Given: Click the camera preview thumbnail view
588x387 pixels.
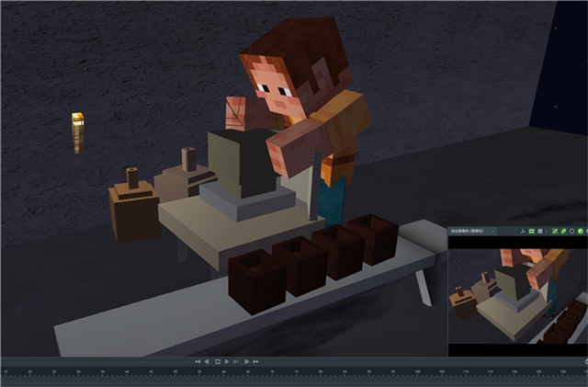Looking at the screenshot, I should [x=518, y=296].
